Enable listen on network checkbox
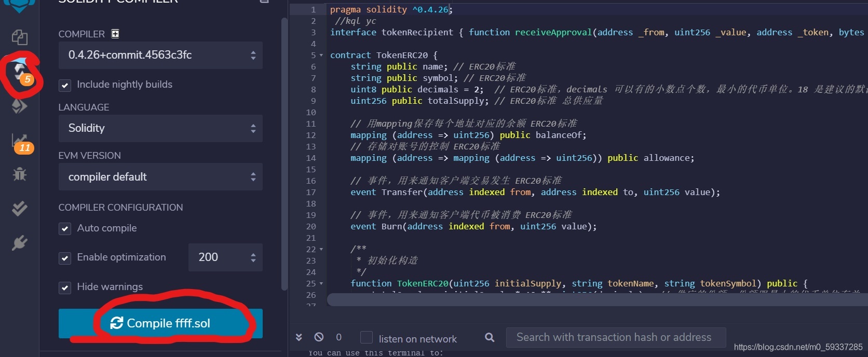The height and width of the screenshot is (357, 868). point(367,338)
